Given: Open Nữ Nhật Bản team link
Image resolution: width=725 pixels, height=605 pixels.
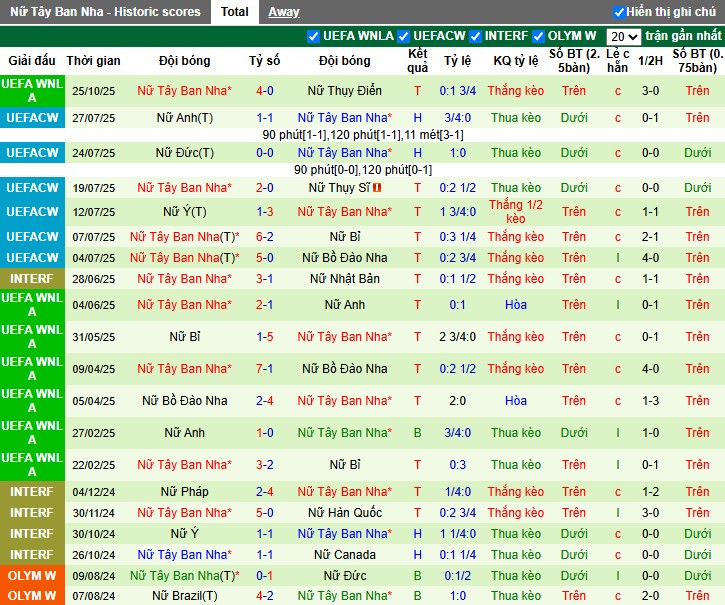Looking at the screenshot, I should (x=344, y=279).
